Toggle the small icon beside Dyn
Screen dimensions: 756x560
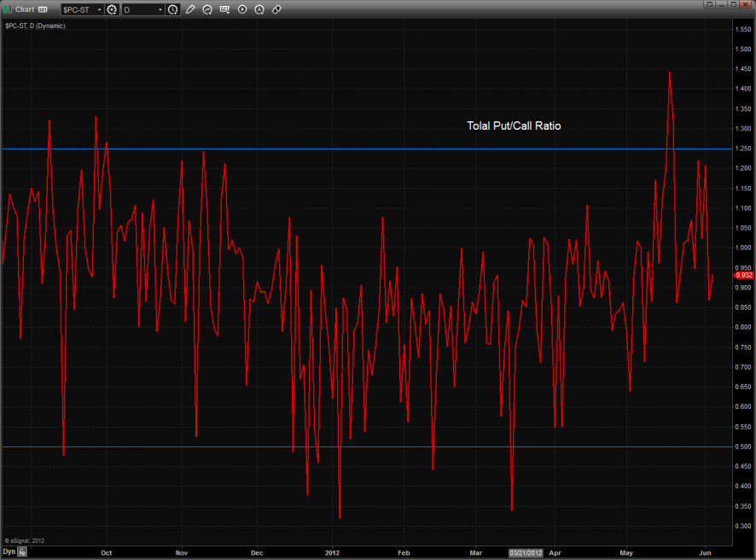pos(23,552)
